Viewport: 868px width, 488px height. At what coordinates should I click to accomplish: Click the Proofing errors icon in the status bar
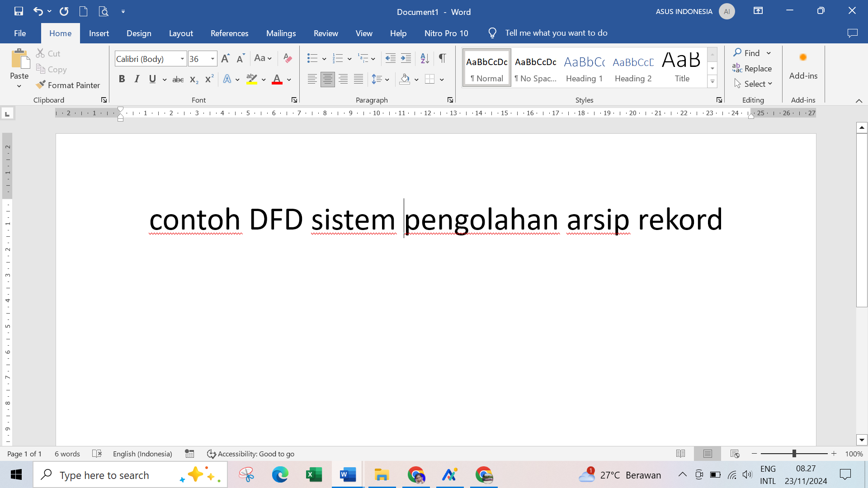97,454
